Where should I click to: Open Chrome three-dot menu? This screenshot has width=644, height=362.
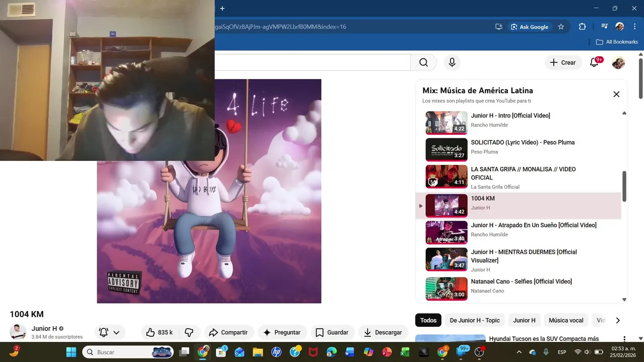[x=634, y=27]
